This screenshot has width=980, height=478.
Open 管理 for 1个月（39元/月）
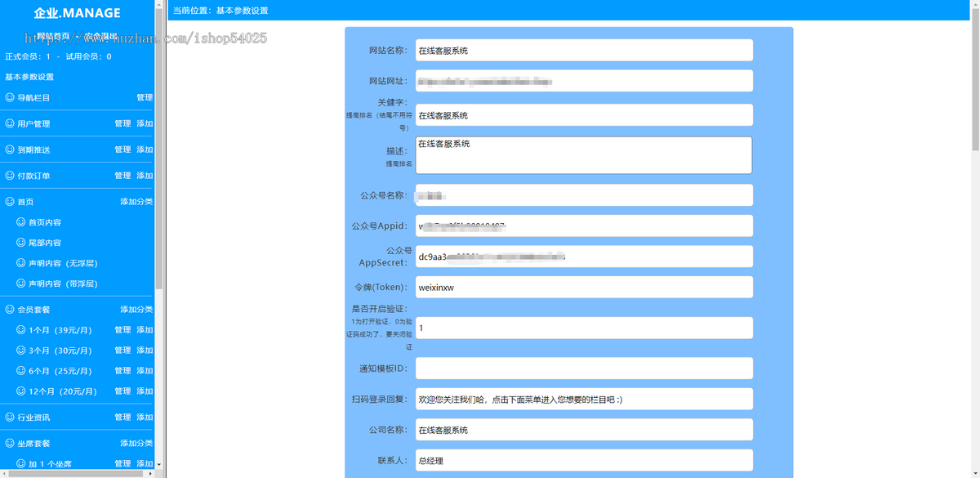point(122,330)
